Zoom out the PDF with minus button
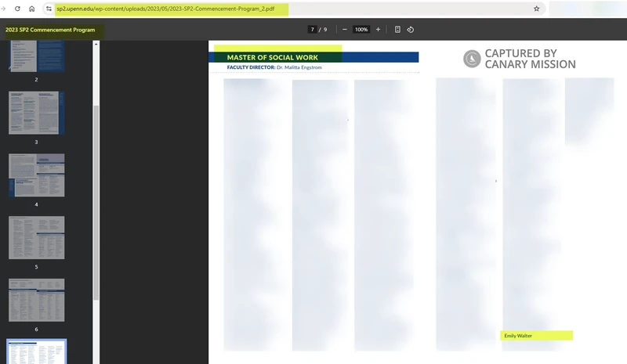Screen dimensions: 627x364 click(x=345, y=30)
